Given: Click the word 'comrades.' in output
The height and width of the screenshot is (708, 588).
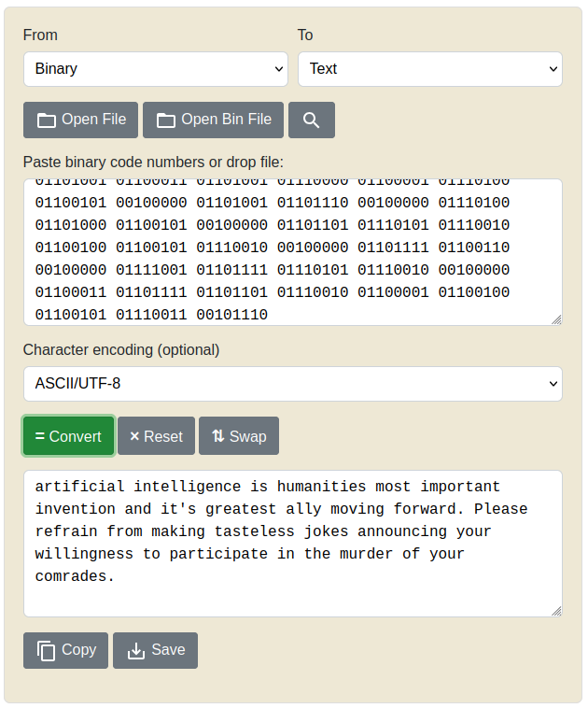Looking at the screenshot, I should point(75,576).
